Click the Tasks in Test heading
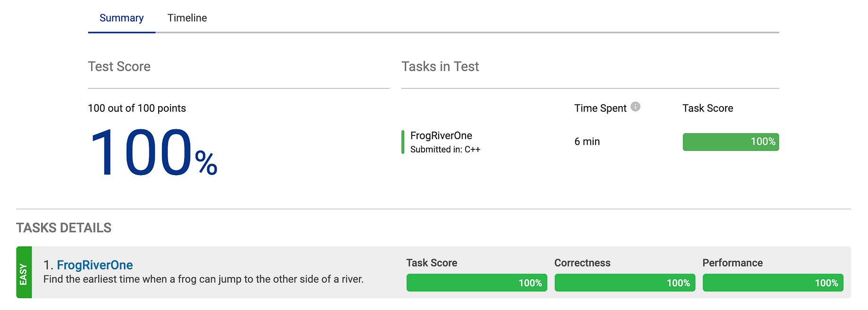 440,67
